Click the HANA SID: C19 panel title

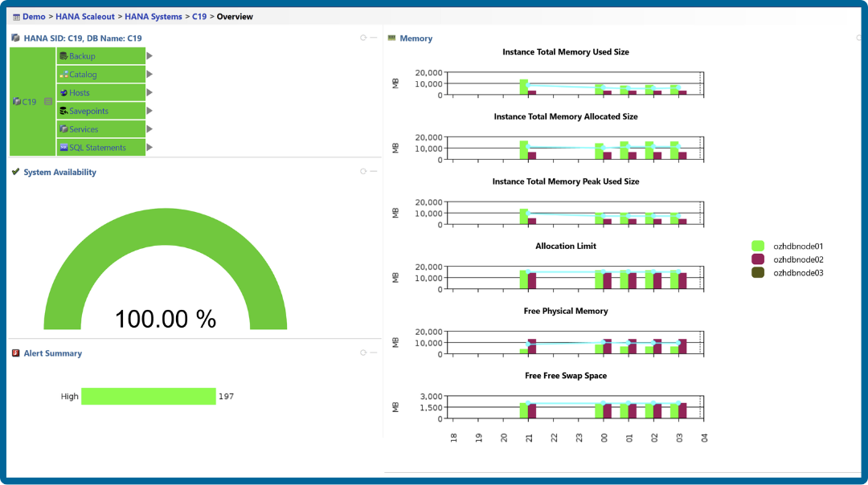point(83,39)
